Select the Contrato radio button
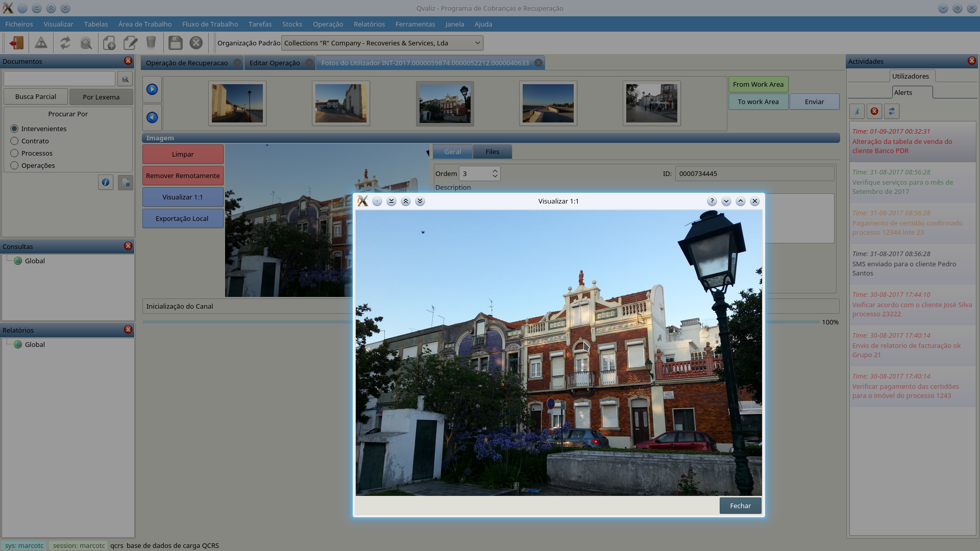This screenshot has width=980, height=551. pyautogui.click(x=14, y=141)
